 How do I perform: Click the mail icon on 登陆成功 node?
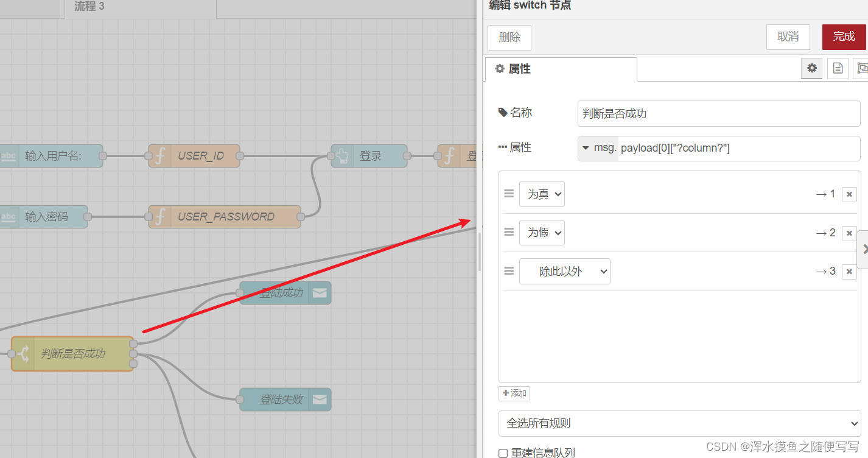[319, 292]
